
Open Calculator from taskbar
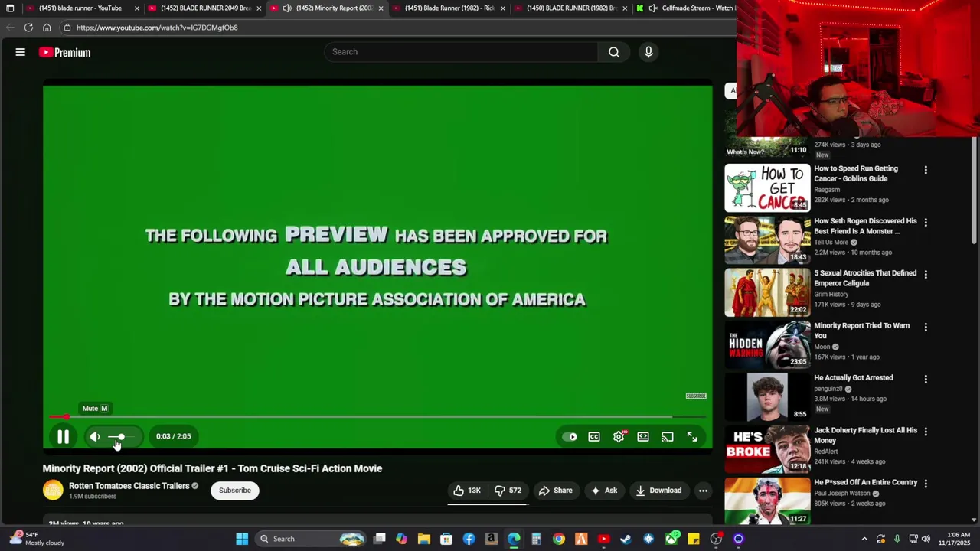pos(536,539)
